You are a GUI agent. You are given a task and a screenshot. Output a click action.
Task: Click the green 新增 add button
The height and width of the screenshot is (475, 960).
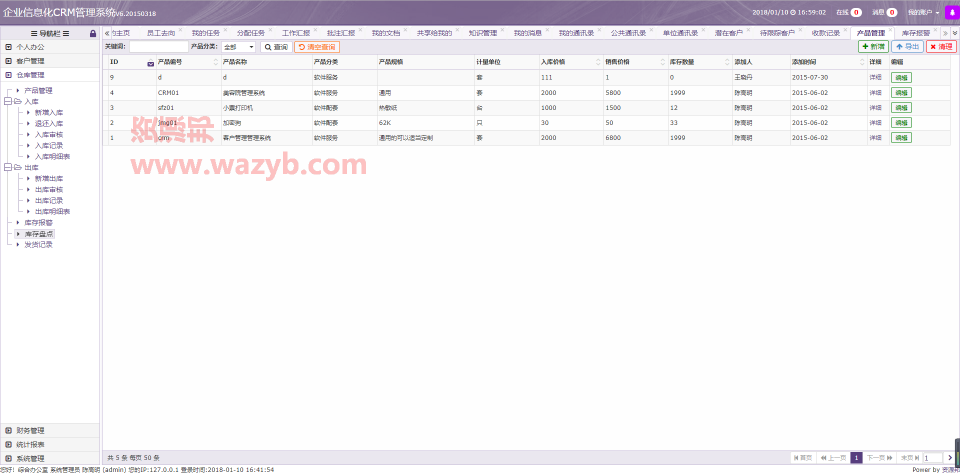click(873, 47)
